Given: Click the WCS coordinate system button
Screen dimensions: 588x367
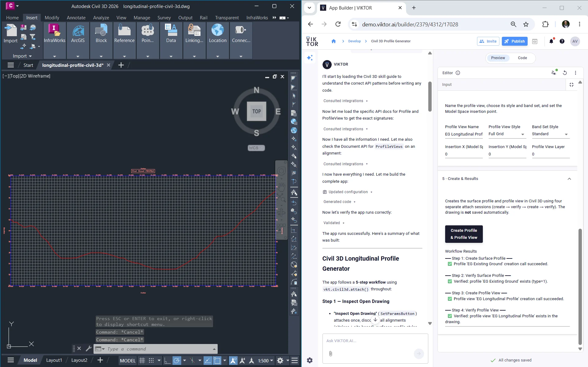Looking at the screenshot, I should (256, 148).
